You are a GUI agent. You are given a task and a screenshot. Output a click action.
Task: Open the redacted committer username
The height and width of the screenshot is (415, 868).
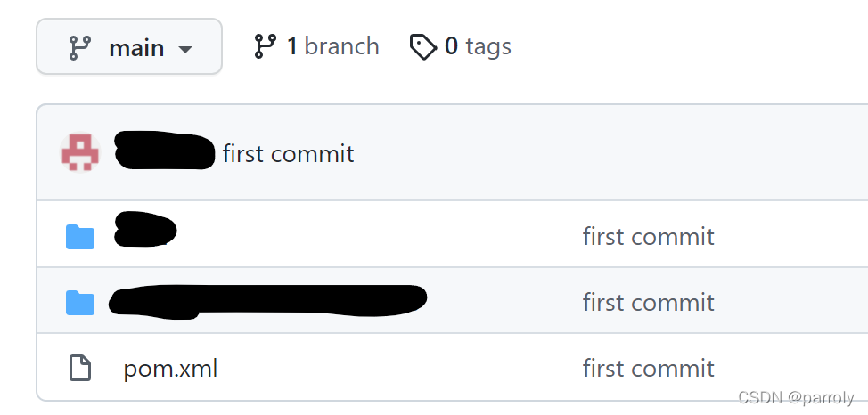pyautogui.click(x=164, y=151)
